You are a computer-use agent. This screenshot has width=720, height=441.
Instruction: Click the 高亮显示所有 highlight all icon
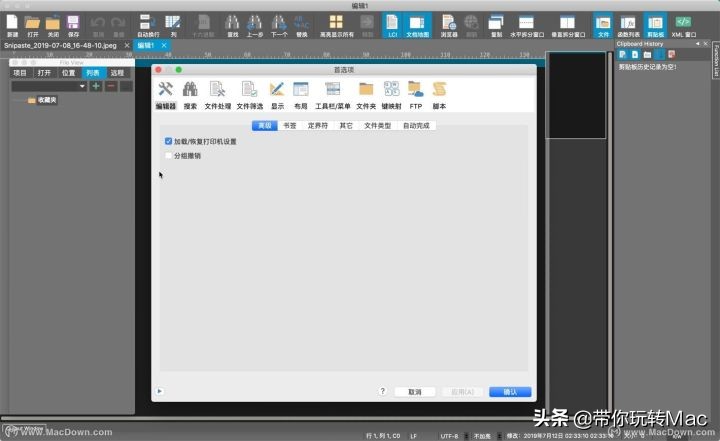click(337, 25)
